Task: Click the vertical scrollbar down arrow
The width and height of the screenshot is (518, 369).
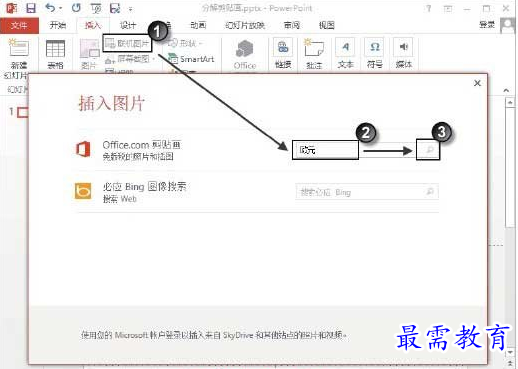Action: point(510,352)
